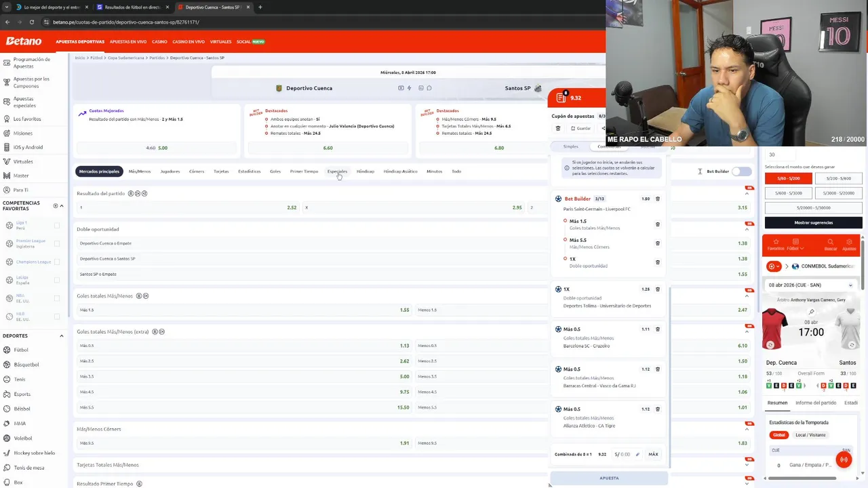Open the Betano logo home link
868x488 pixels.
[24, 41]
